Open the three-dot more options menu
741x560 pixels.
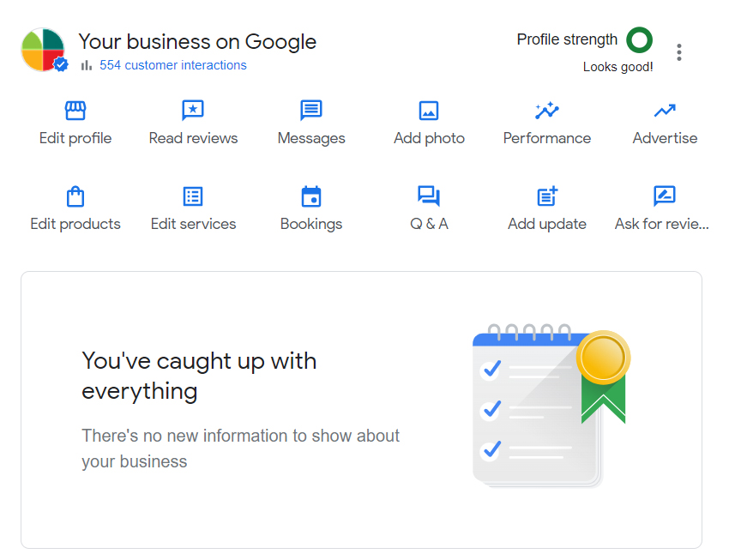[x=679, y=52]
